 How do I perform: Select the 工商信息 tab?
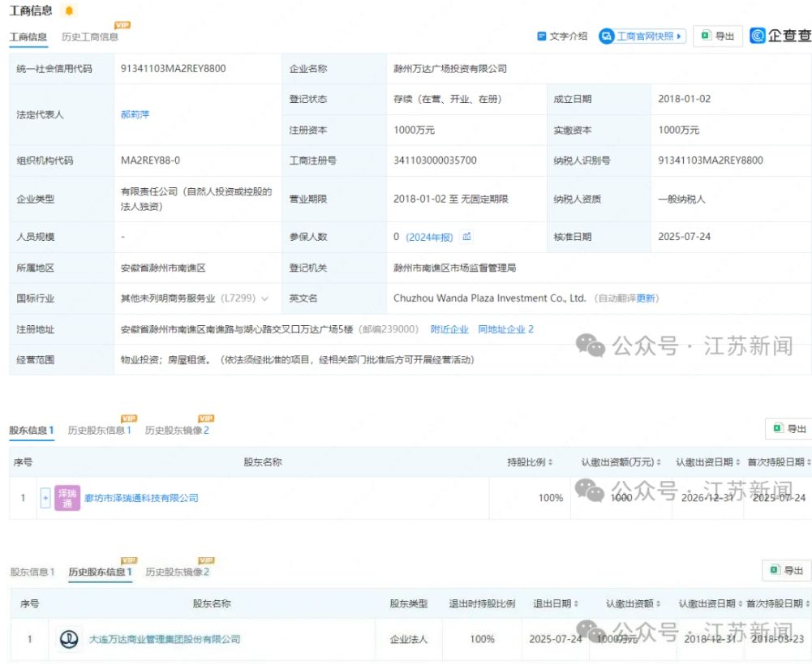[x=28, y=36]
